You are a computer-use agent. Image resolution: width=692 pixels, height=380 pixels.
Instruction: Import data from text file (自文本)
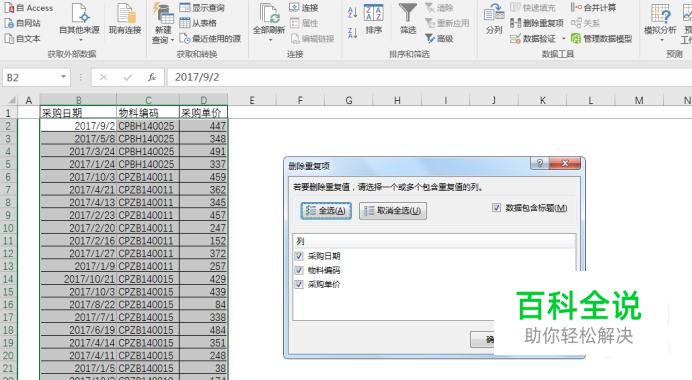(22, 38)
